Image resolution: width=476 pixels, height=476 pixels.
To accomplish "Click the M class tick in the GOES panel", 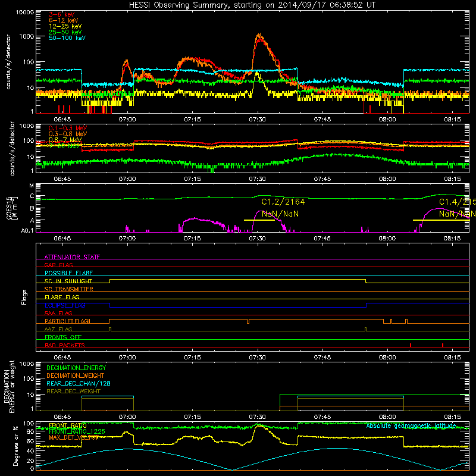I will (32, 186).
